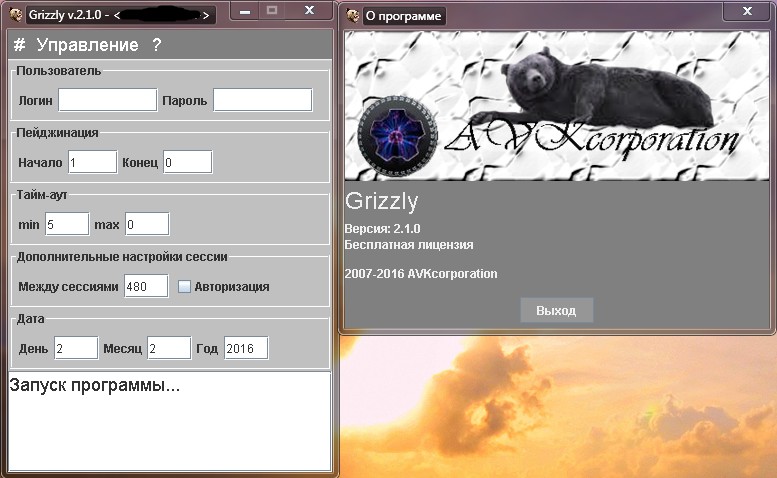Click the Выход button
This screenshot has width=777, height=478.
pyautogui.click(x=556, y=311)
